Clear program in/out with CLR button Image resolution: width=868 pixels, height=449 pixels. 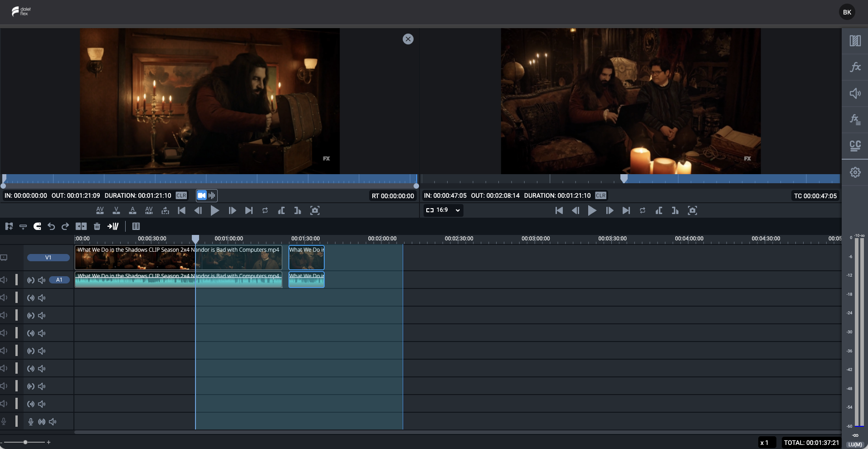pos(600,195)
